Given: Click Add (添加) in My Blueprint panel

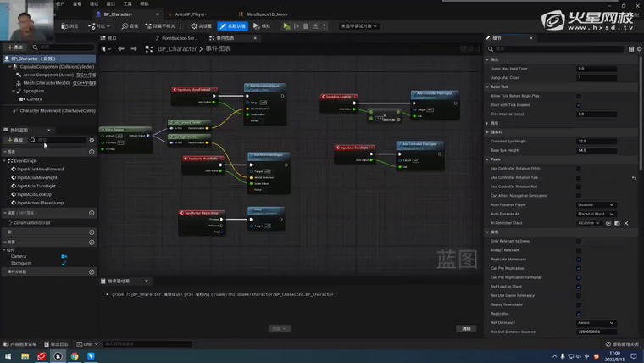Looking at the screenshot, I should click(x=15, y=140).
